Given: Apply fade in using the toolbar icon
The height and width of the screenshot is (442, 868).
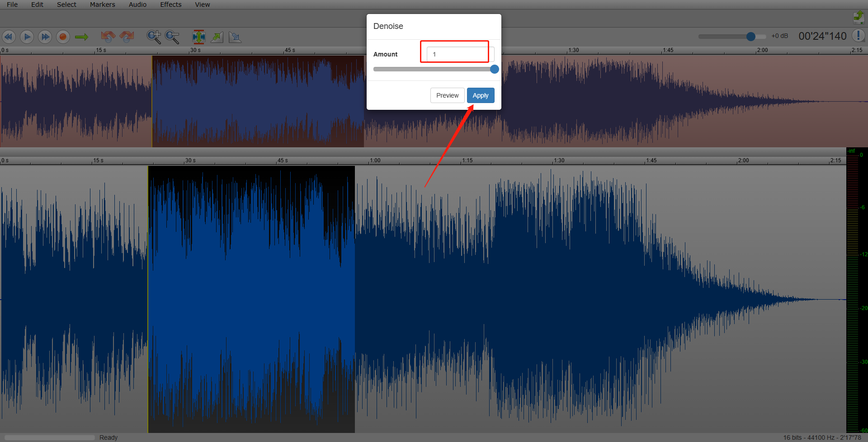Looking at the screenshot, I should tap(217, 37).
